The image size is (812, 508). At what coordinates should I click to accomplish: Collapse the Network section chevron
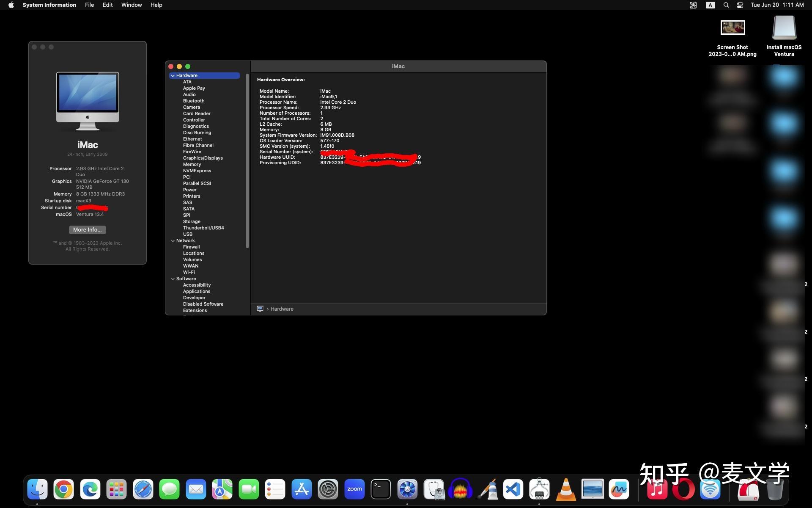(x=173, y=241)
